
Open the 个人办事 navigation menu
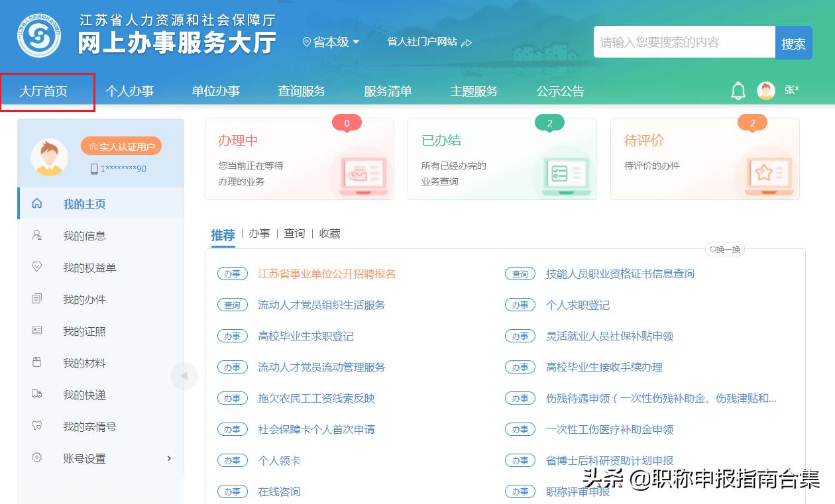(x=130, y=91)
